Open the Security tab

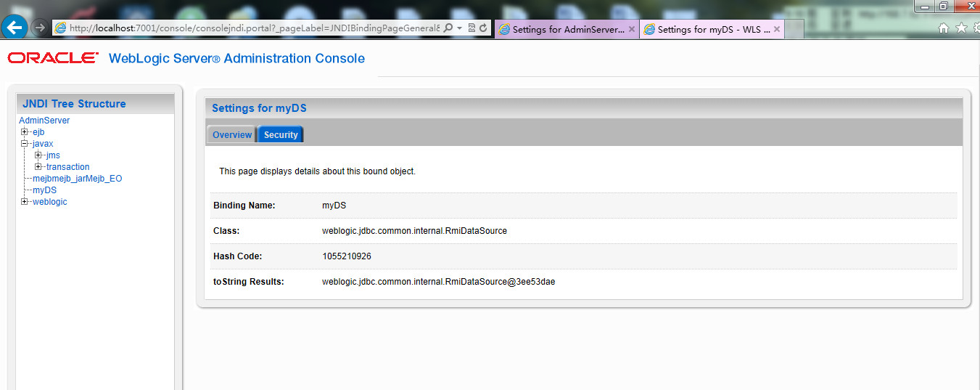click(281, 134)
